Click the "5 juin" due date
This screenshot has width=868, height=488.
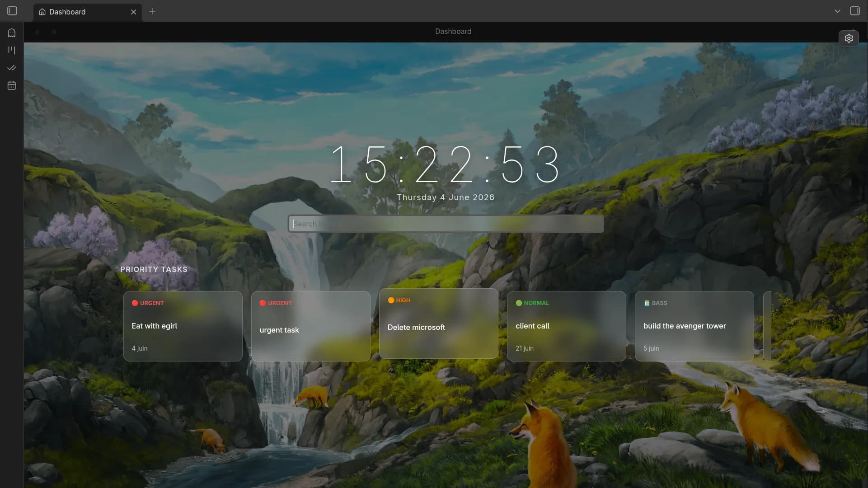pos(651,348)
